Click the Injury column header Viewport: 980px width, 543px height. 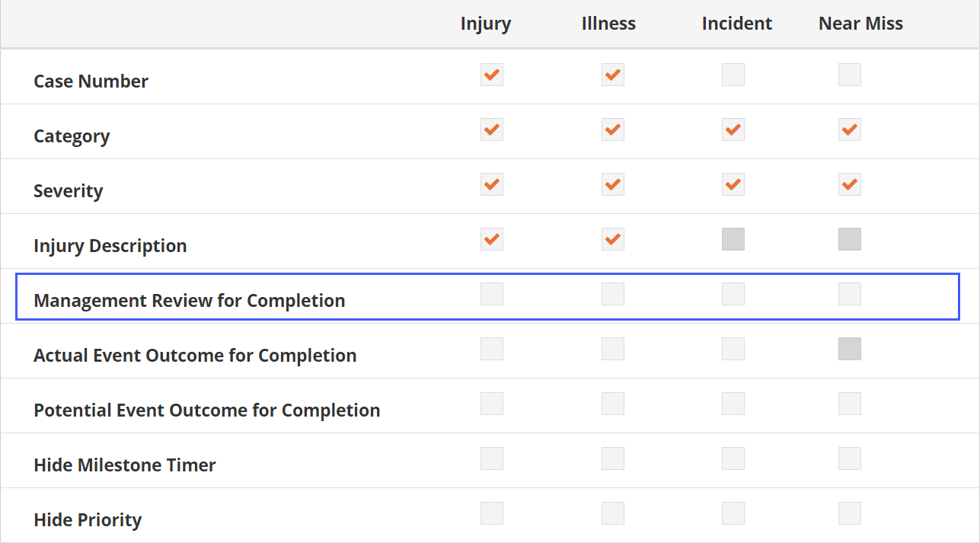click(x=486, y=24)
